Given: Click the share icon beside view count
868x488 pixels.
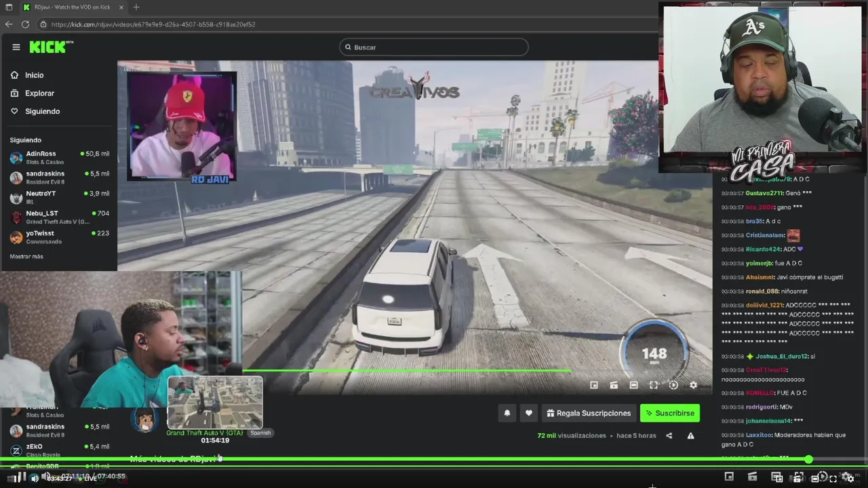Looking at the screenshot, I should [x=669, y=436].
